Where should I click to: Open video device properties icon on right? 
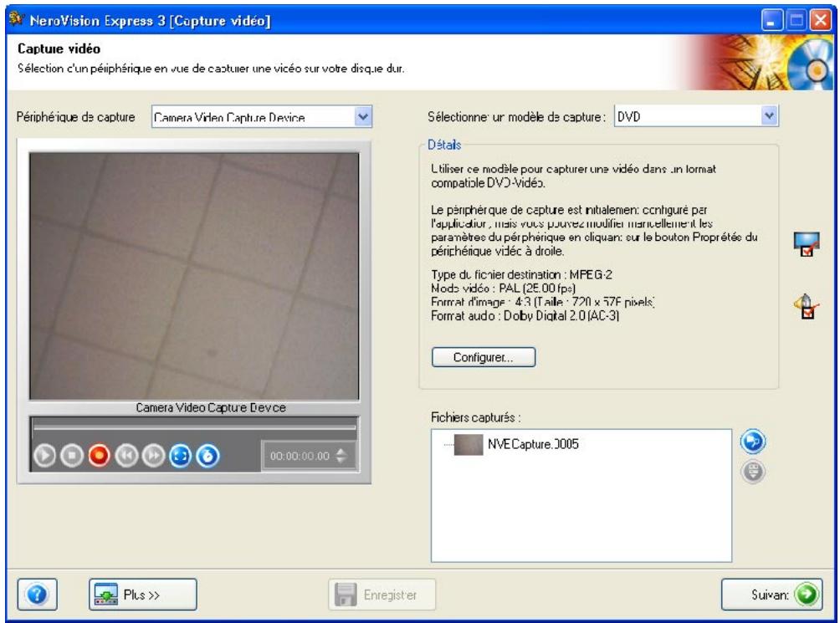tap(807, 244)
